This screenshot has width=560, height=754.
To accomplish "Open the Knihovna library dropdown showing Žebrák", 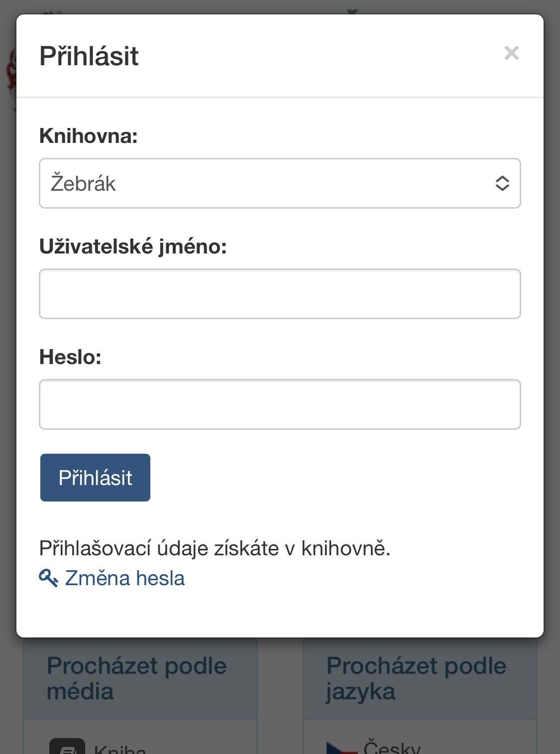I will pos(269,183).
